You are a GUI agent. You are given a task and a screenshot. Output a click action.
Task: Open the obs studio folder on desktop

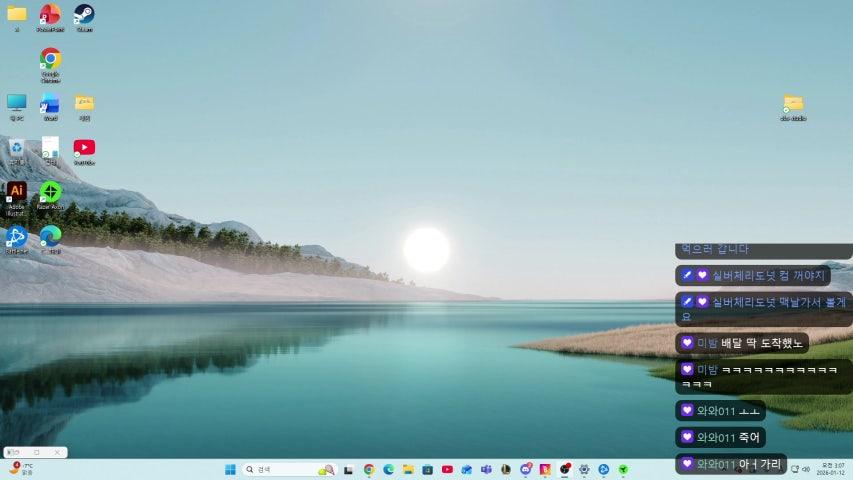[x=793, y=104]
